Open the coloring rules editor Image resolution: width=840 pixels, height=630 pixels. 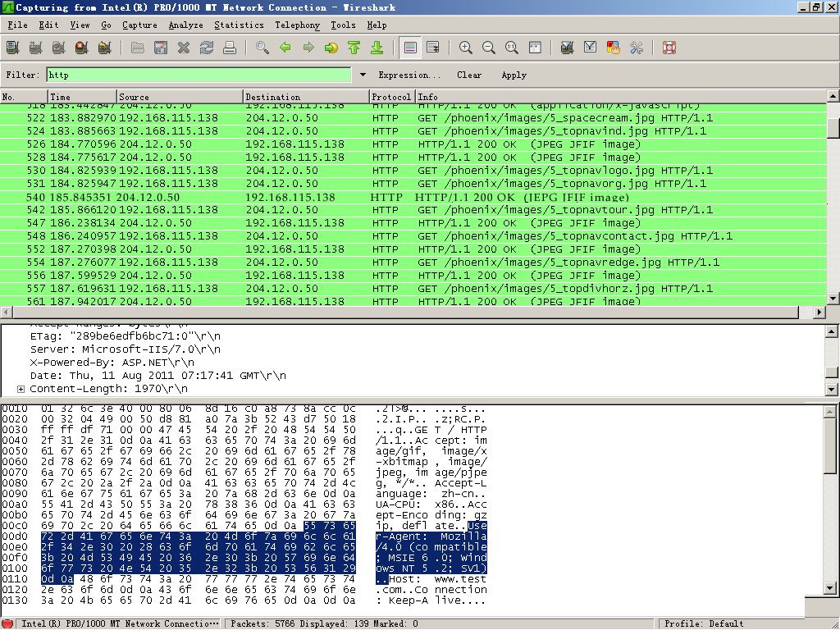click(x=614, y=48)
